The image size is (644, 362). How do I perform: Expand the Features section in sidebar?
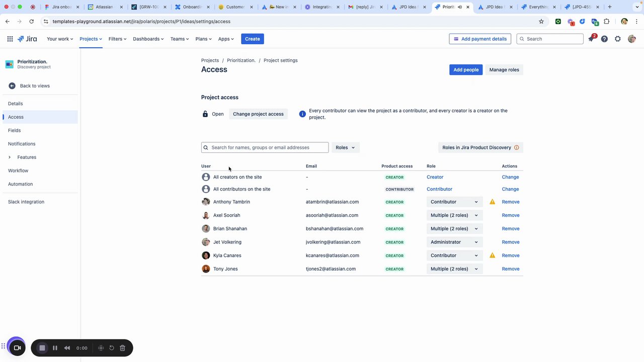point(10,157)
